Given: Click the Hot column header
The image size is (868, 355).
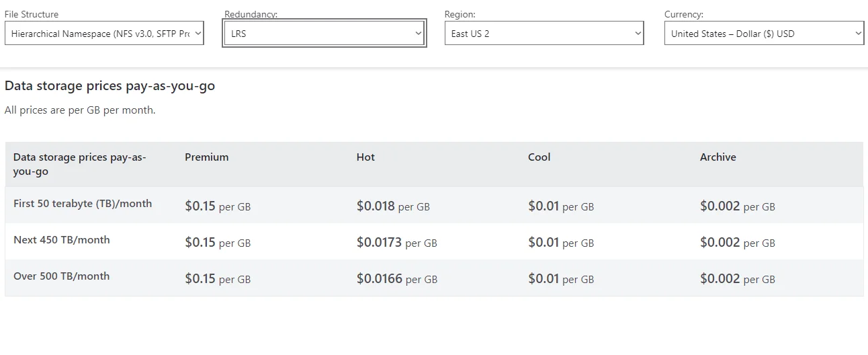Looking at the screenshot, I should 365,157.
